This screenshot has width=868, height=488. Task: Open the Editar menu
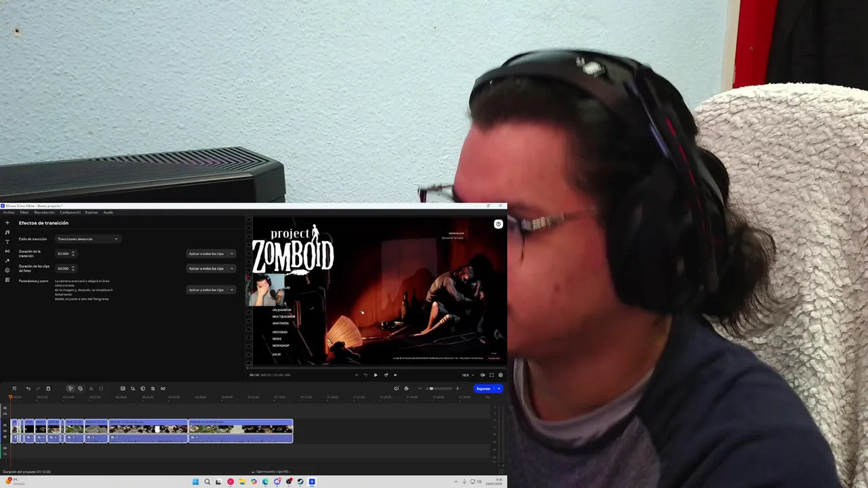coord(24,212)
